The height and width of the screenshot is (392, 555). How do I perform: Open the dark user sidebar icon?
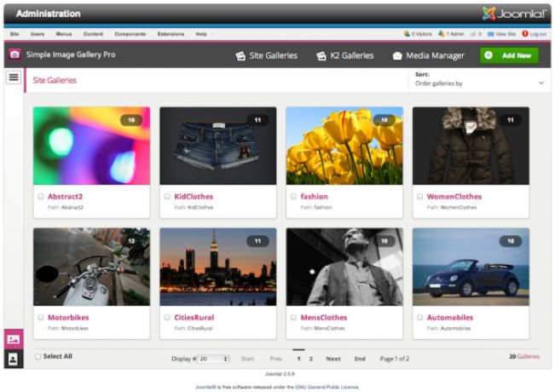[14, 360]
